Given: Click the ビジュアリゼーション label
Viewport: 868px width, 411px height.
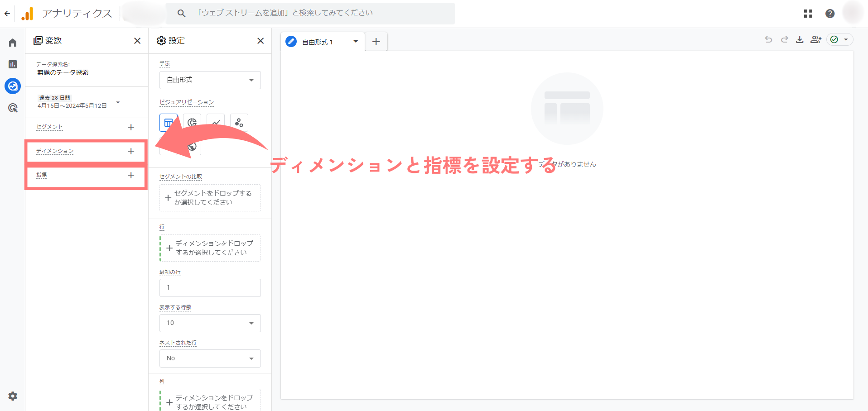Looking at the screenshot, I should 187,102.
